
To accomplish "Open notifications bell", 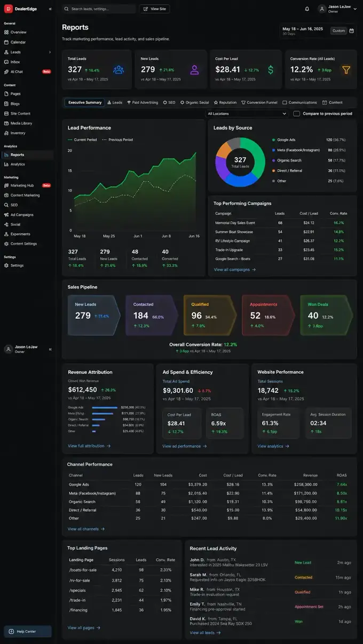I will click(307, 9).
